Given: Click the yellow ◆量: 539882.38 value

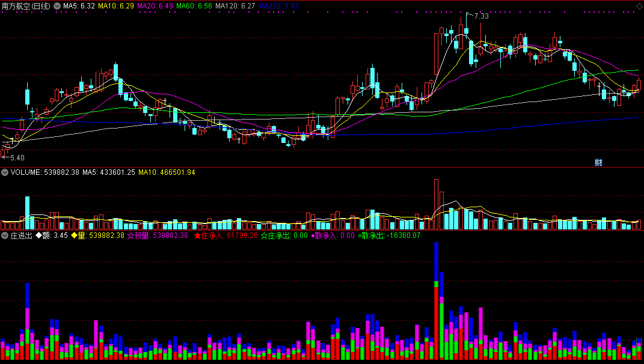Looking at the screenshot, I should point(98,235).
